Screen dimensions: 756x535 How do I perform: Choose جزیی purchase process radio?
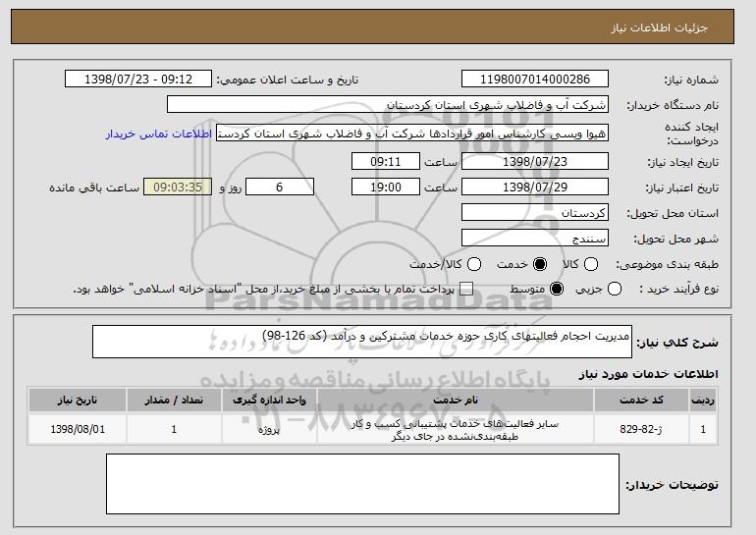[615, 290]
